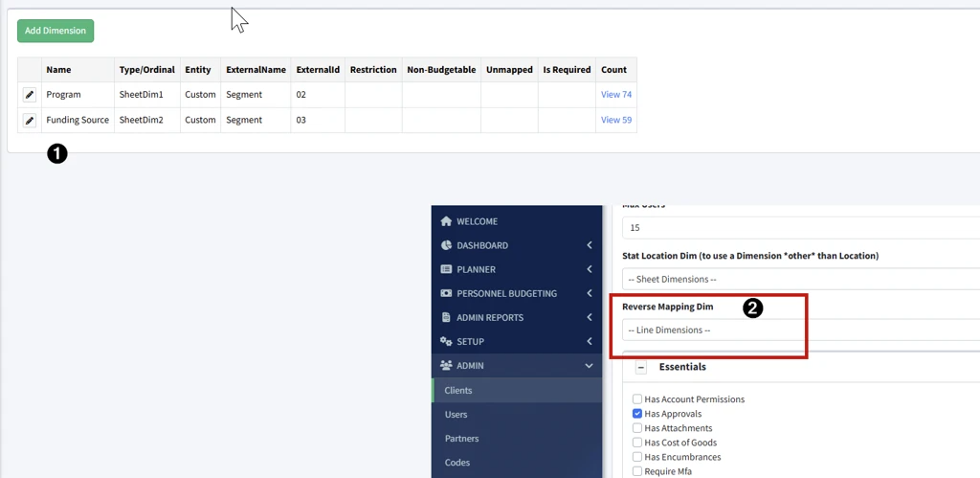Click the SheetDim1 cell
The height and width of the screenshot is (478, 980).
pos(147,95)
